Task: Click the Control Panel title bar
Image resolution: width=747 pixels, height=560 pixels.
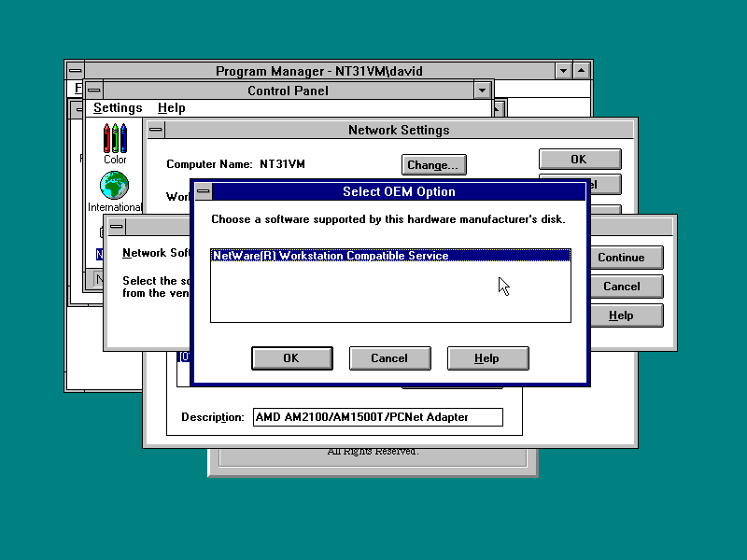Action: pyautogui.click(x=289, y=90)
